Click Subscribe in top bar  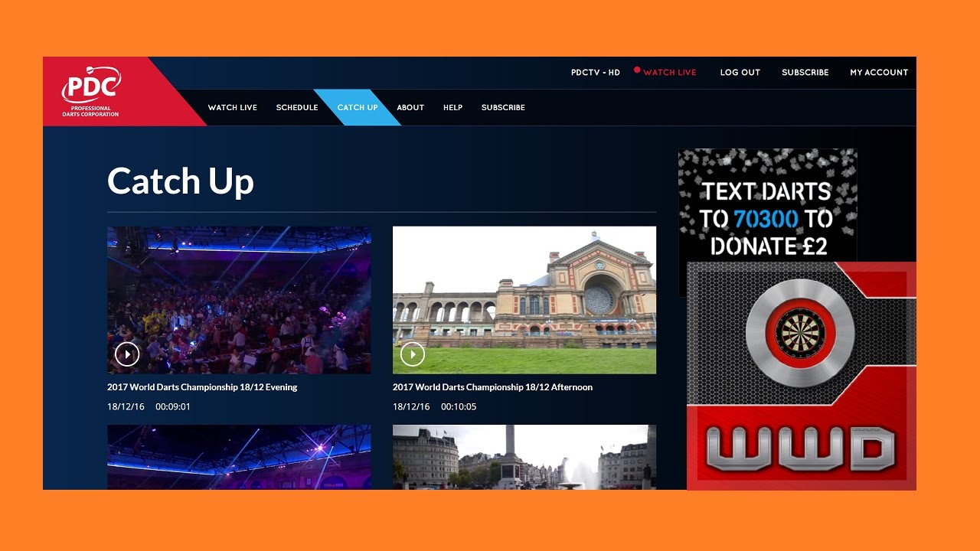(x=805, y=73)
